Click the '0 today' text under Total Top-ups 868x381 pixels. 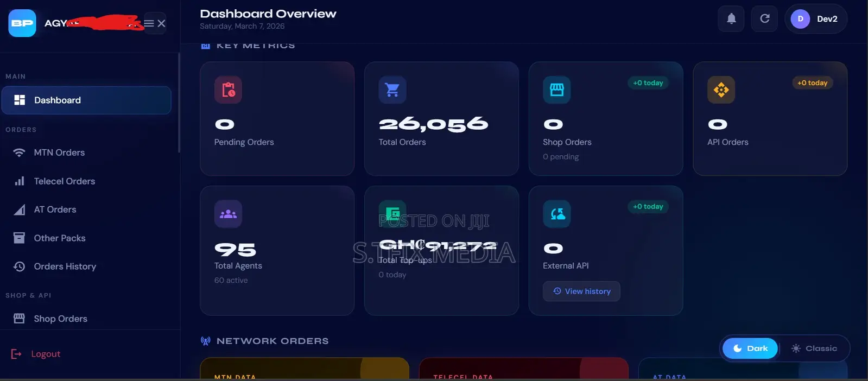click(392, 275)
